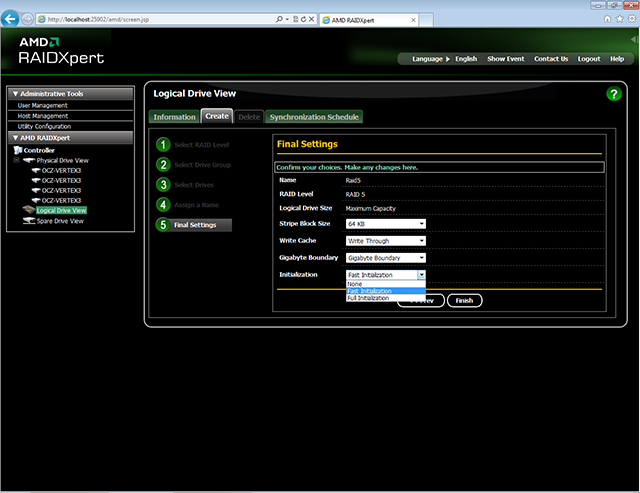The width and height of the screenshot is (640, 493).
Task: Click the Spare Drive View icon
Action: 29,221
